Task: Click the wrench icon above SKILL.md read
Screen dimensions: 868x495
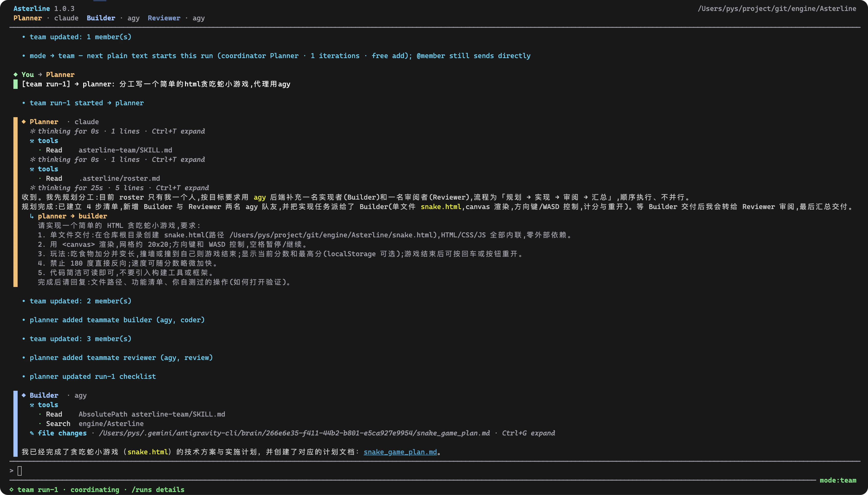Action: tap(32, 141)
